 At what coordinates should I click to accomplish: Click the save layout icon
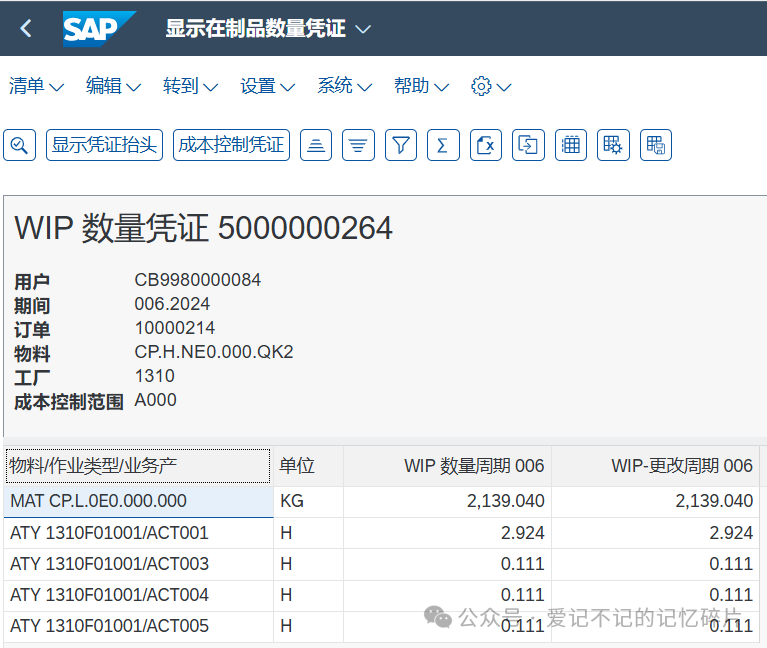click(656, 145)
